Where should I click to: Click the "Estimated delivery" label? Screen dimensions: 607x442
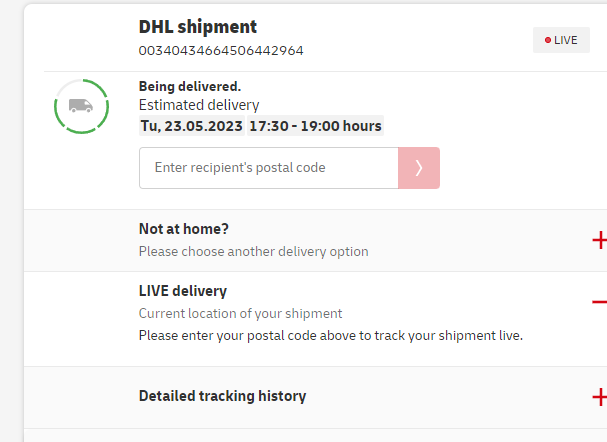point(199,105)
